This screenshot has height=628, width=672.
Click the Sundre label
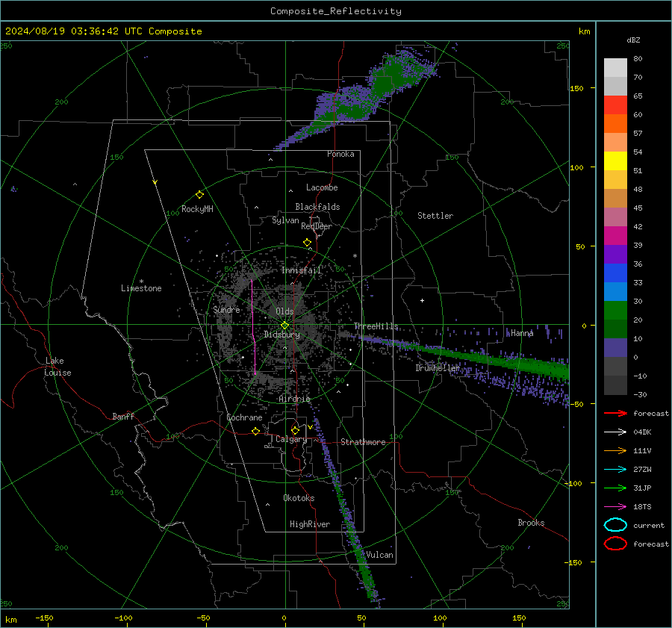pos(226,309)
